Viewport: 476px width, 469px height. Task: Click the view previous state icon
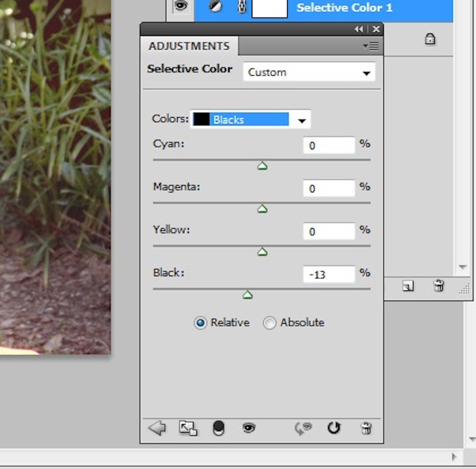tap(304, 428)
